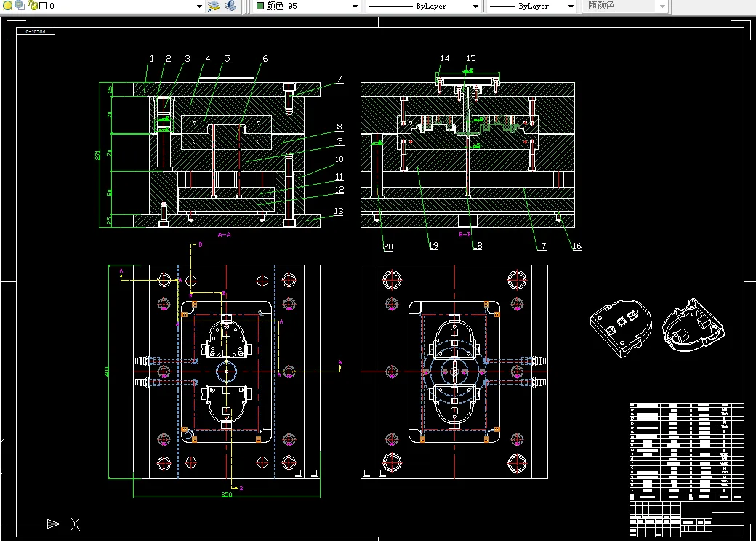The width and height of the screenshot is (756, 541).
Task: Open the second ByLayer lineweight dropdown
Action: (571, 7)
